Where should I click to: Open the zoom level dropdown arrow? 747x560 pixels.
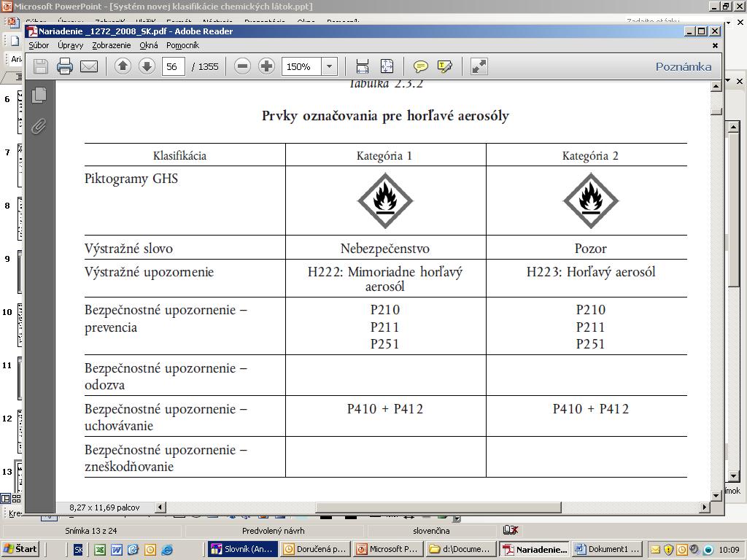pyautogui.click(x=329, y=66)
